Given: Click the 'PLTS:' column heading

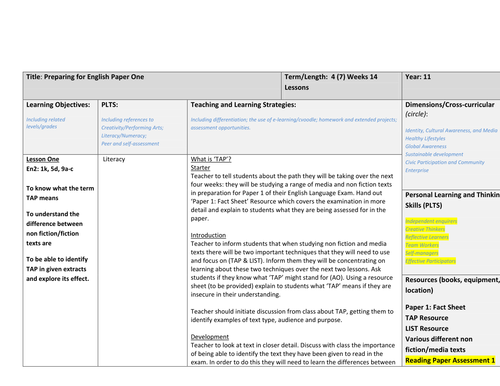Looking at the screenshot, I should pos(110,105).
